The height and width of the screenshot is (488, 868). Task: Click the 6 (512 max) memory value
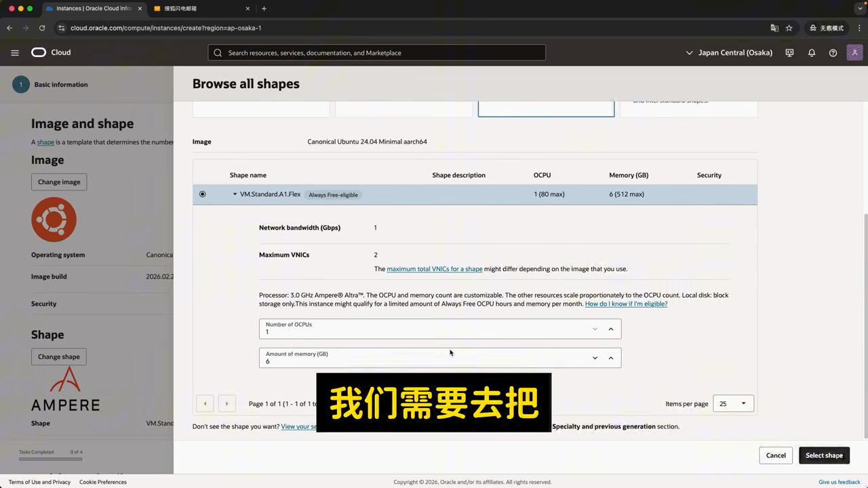click(x=627, y=195)
